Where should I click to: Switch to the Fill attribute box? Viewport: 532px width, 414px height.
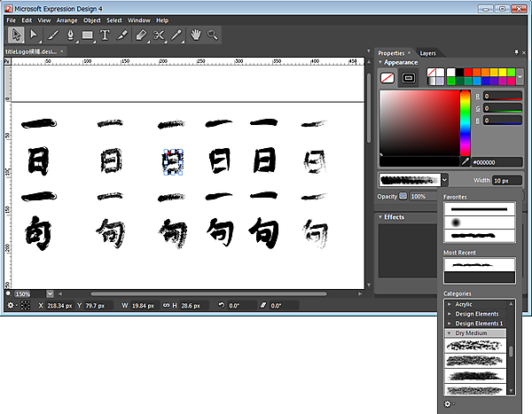point(387,78)
